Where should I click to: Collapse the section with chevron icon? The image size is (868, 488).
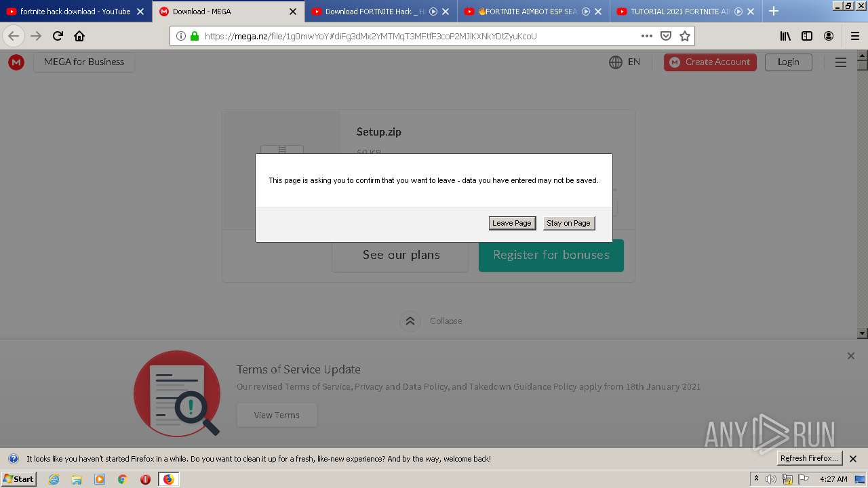tap(410, 321)
